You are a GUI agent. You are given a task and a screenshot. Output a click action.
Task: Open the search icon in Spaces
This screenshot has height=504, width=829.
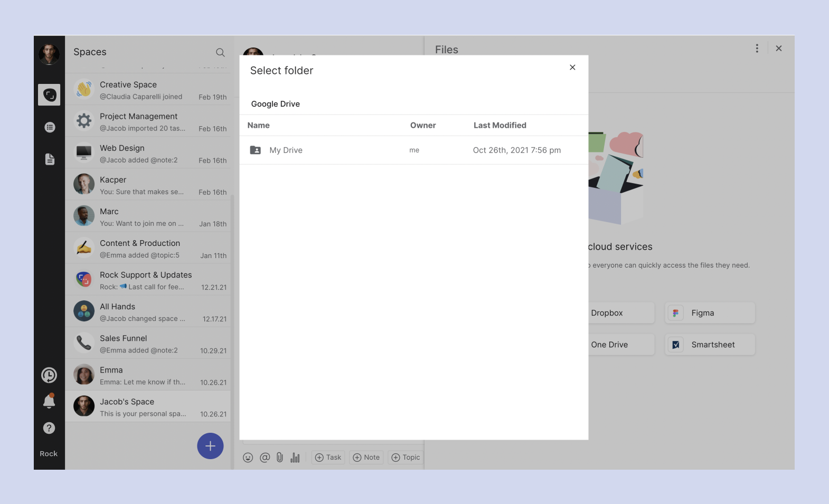click(x=220, y=52)
